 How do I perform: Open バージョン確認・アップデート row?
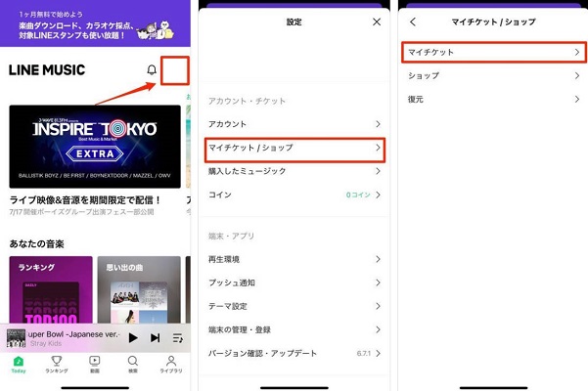(x=294, y=353)
